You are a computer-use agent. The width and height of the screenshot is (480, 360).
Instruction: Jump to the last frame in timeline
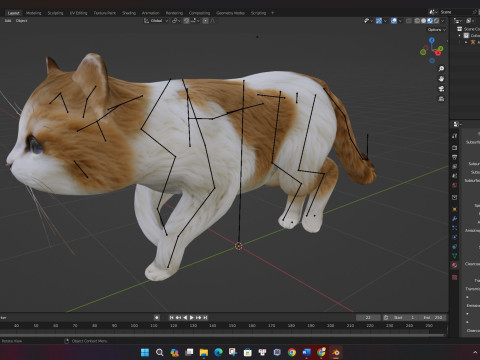[x=205, y=317]
